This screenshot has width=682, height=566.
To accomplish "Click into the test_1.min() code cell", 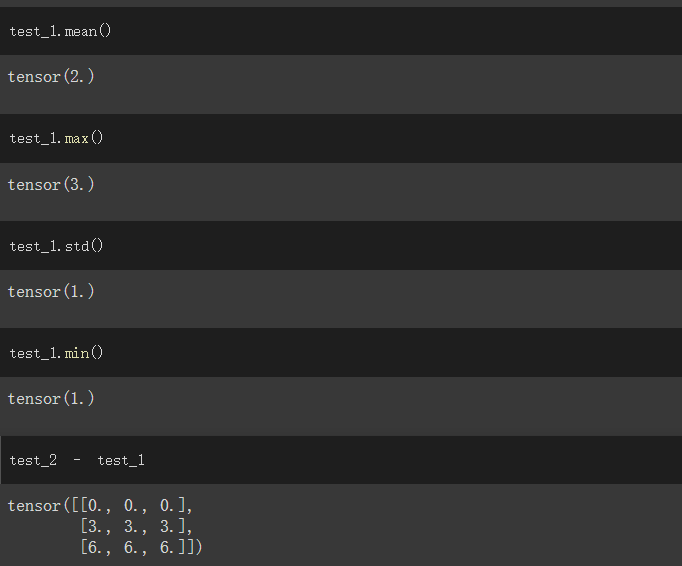I will [x=341, y=353].
